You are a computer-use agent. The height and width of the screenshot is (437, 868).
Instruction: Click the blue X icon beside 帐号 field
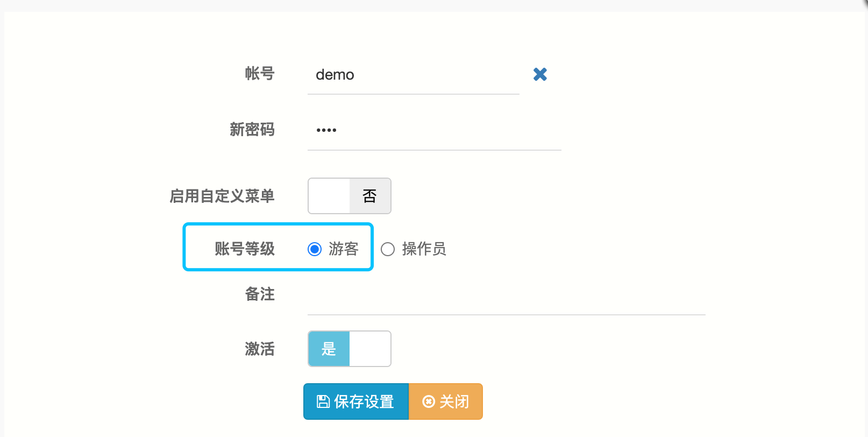tap(540, 74)
